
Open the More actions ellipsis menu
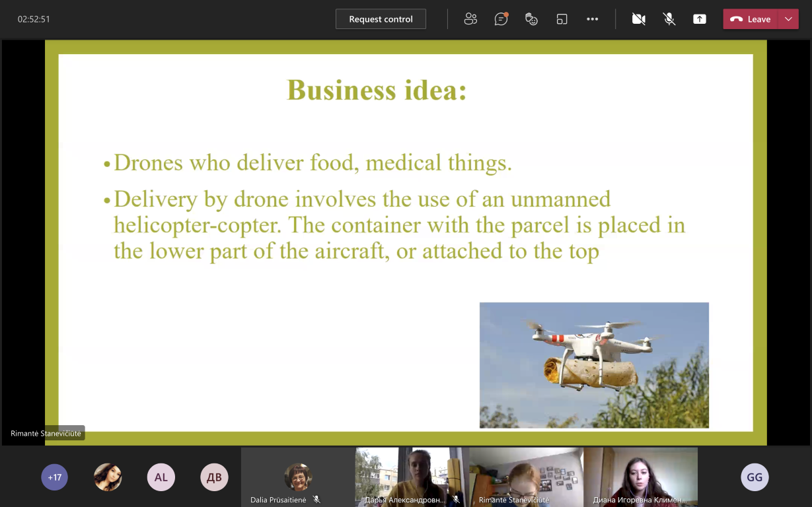(x=592, y=19)
